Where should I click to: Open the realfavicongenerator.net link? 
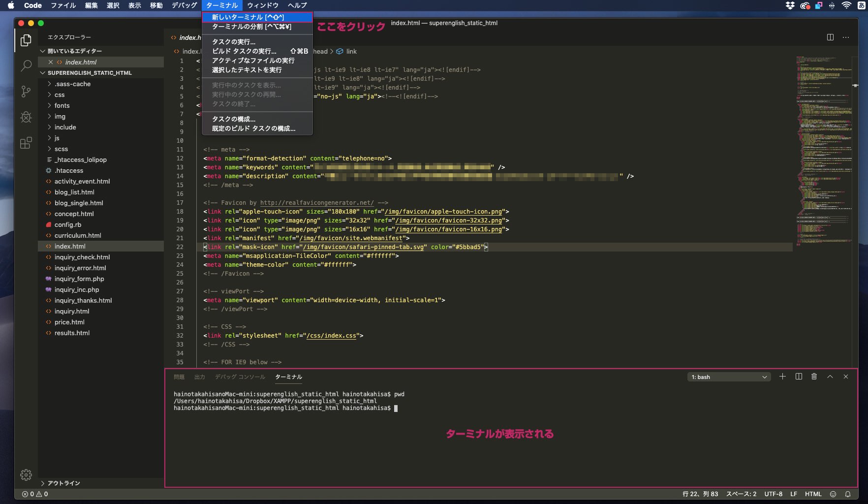click(x=316, y=203)
